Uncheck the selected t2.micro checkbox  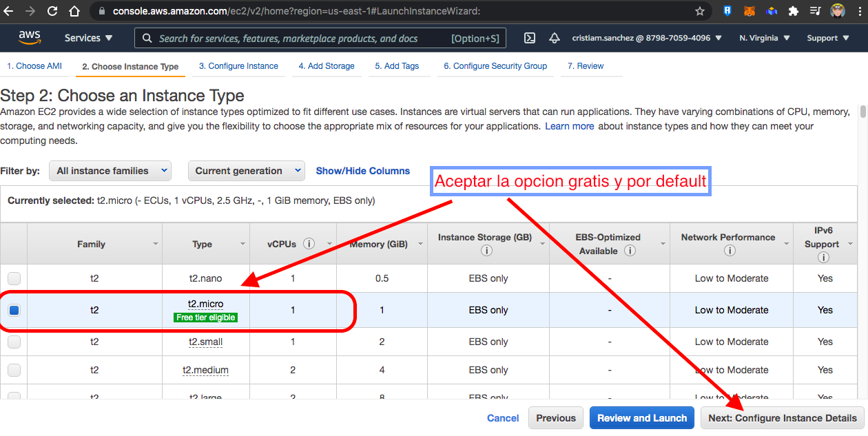pos(14,310)
